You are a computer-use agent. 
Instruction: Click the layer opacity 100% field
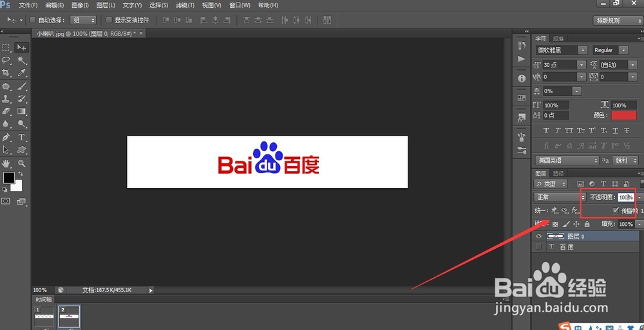pyautogui.click(x=626, y=197)
